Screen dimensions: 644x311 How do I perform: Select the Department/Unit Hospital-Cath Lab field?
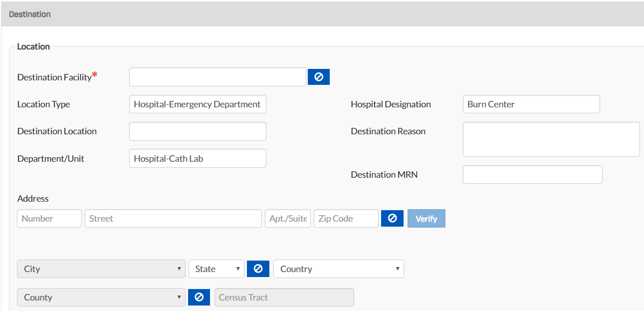198,158
